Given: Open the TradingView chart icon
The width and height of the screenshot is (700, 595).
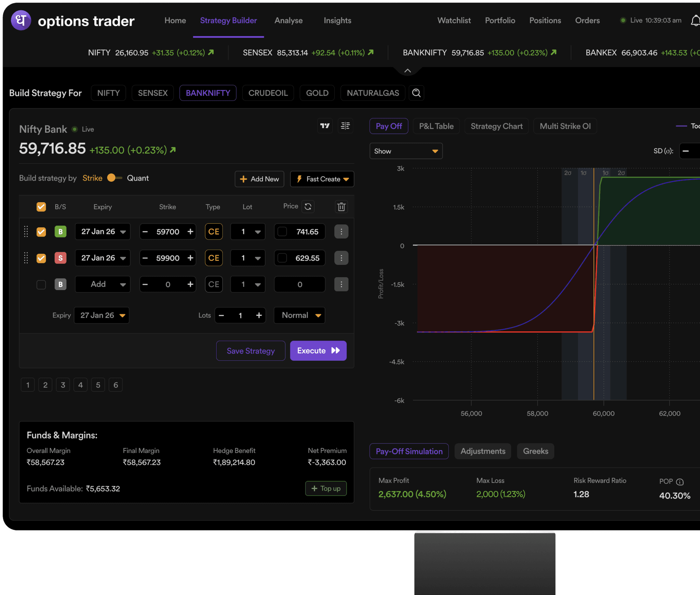Looking at the screenshot, I should coord(325,126).
